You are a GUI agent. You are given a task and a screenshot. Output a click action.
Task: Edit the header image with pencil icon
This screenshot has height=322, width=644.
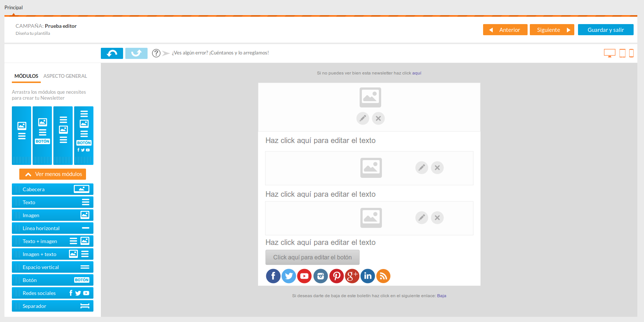pyautogui.click(x=363, y=119)
